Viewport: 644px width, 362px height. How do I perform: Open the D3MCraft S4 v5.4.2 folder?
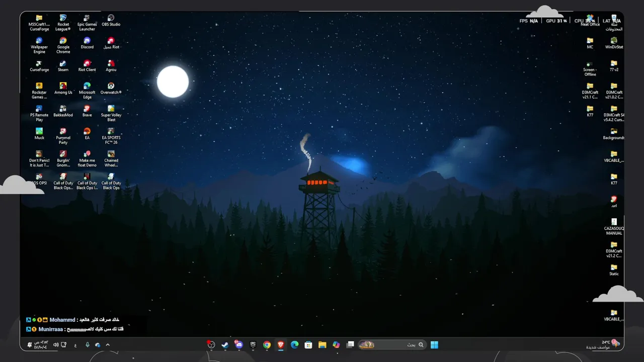click(614, 113)
